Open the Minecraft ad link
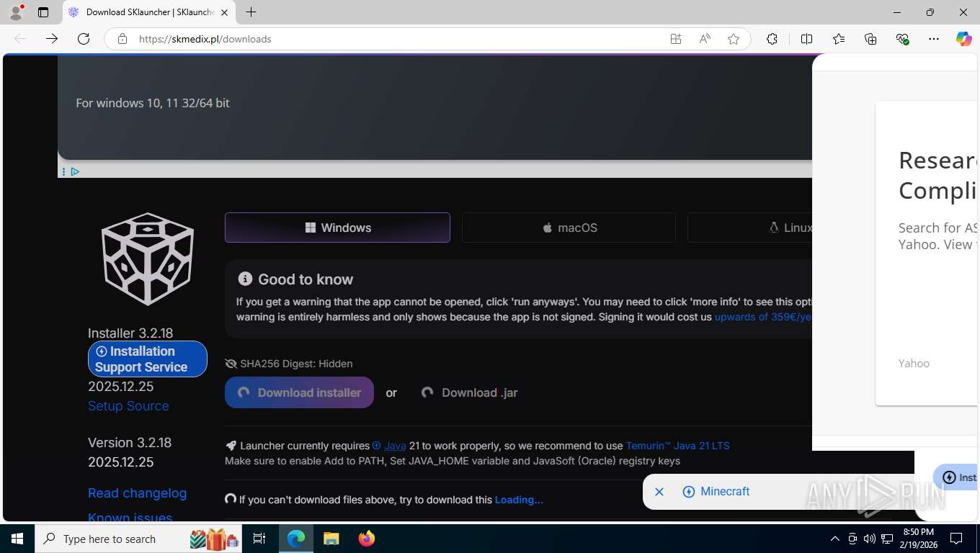The width and height of the screenshot is (980, 553). point(716,492)
